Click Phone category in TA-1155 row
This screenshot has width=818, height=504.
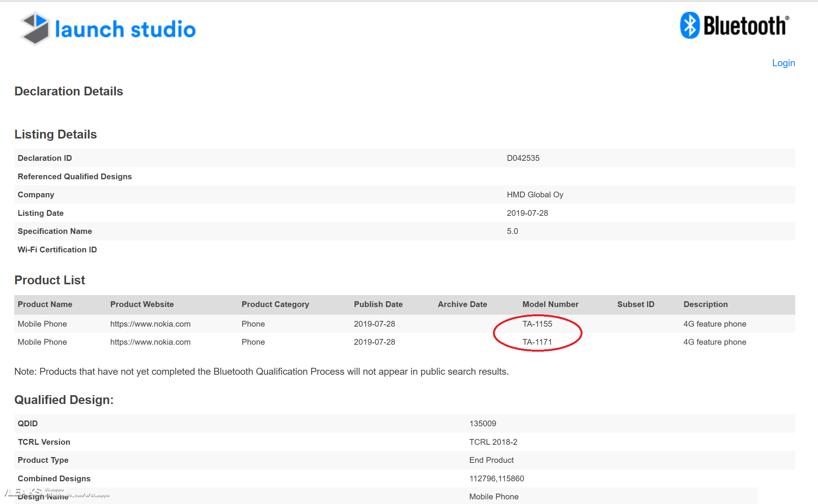(x=253, y=324)
